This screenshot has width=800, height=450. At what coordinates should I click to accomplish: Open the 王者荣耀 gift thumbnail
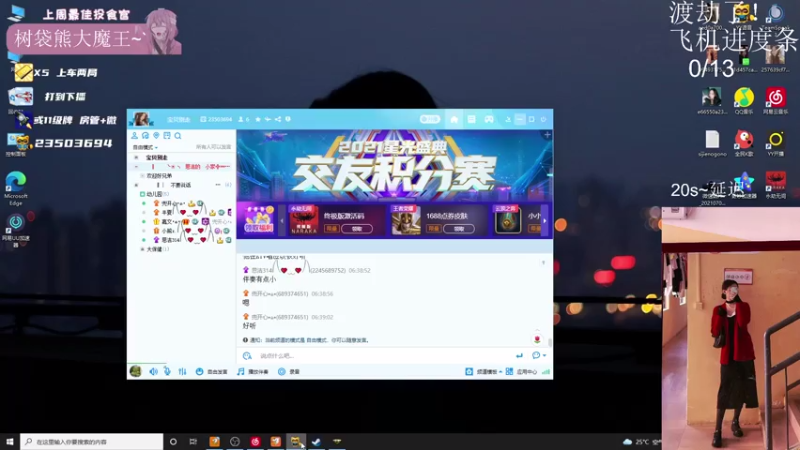pyautogui.click(x=406, y=220)
